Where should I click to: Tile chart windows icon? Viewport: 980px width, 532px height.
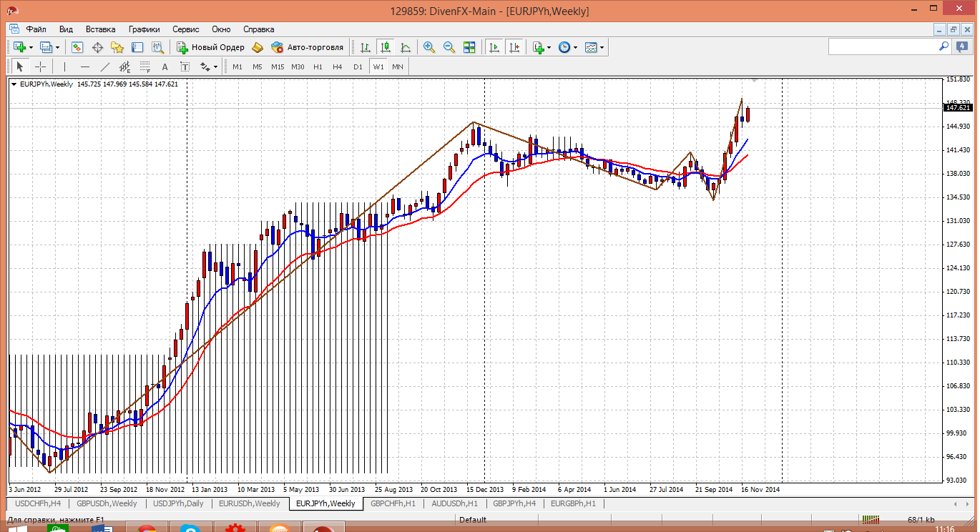tap(469, 47)
